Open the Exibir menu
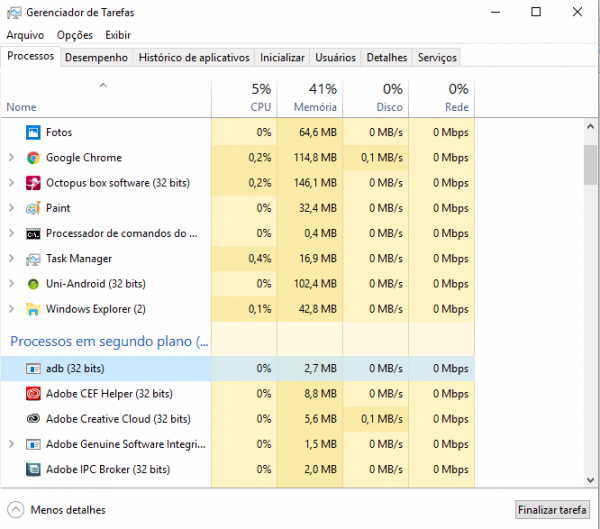This screenshot has height=529, width=600. [x=118, y=34]
